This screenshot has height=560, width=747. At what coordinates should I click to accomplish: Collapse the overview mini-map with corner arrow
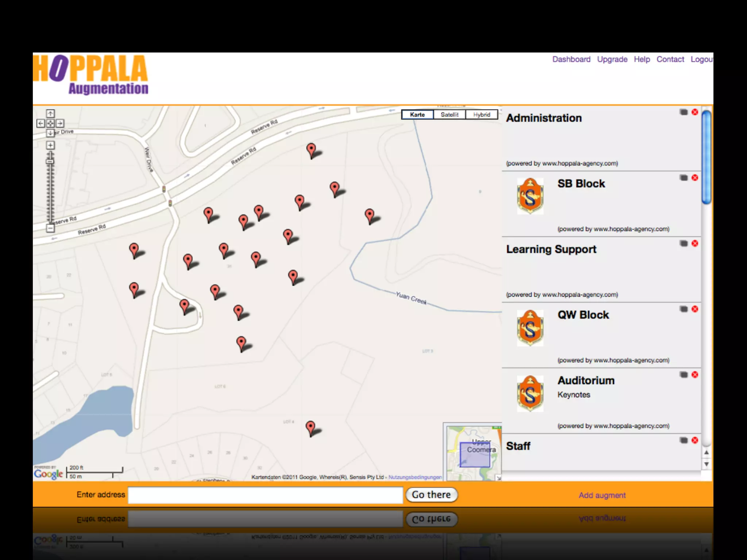[498, 478]
